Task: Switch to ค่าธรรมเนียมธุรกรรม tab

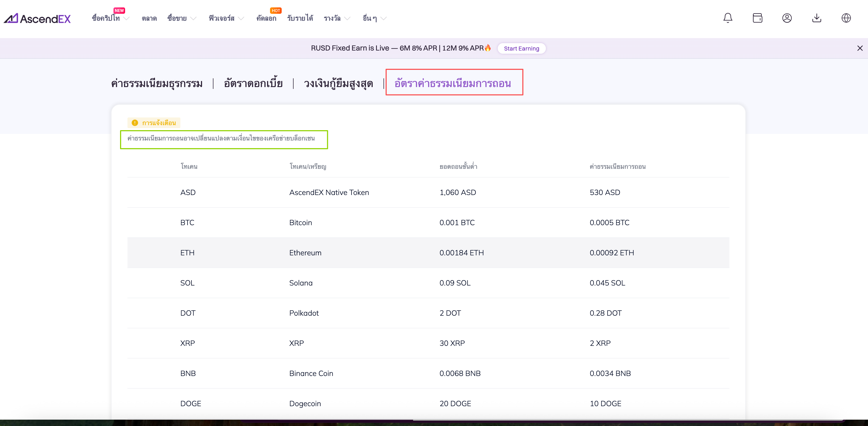Action: tap(157, 83)
